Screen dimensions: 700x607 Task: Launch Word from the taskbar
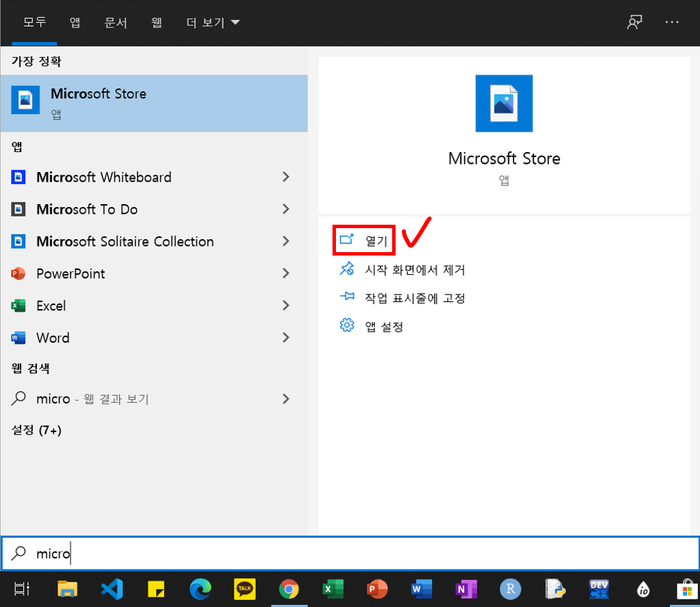pos(422,589)
